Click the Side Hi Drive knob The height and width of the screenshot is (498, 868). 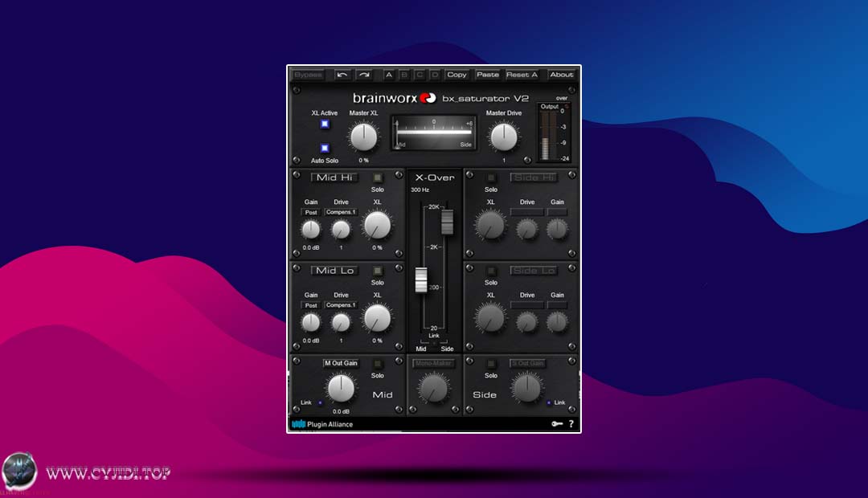click(x=527, y=229)
